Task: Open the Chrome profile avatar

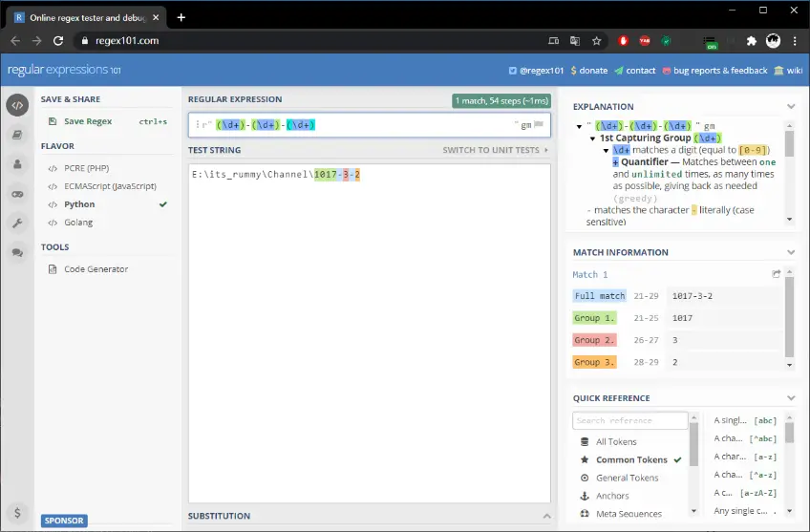Action: click(x=774, y=41)
